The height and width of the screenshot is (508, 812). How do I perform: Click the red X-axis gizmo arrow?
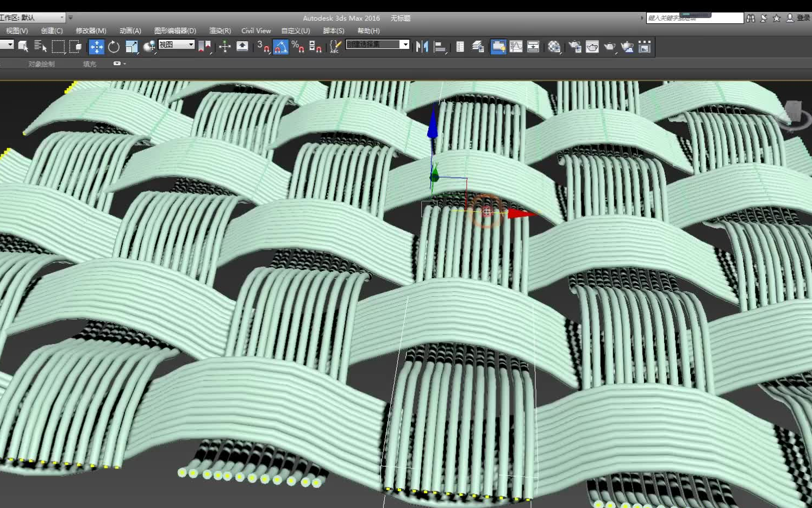(x=521, y=214)
